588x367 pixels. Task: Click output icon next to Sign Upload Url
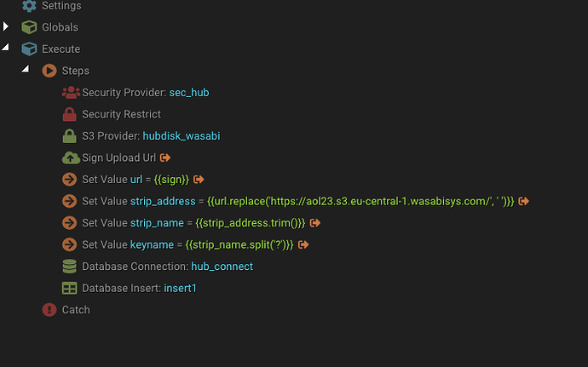point(165,158)
